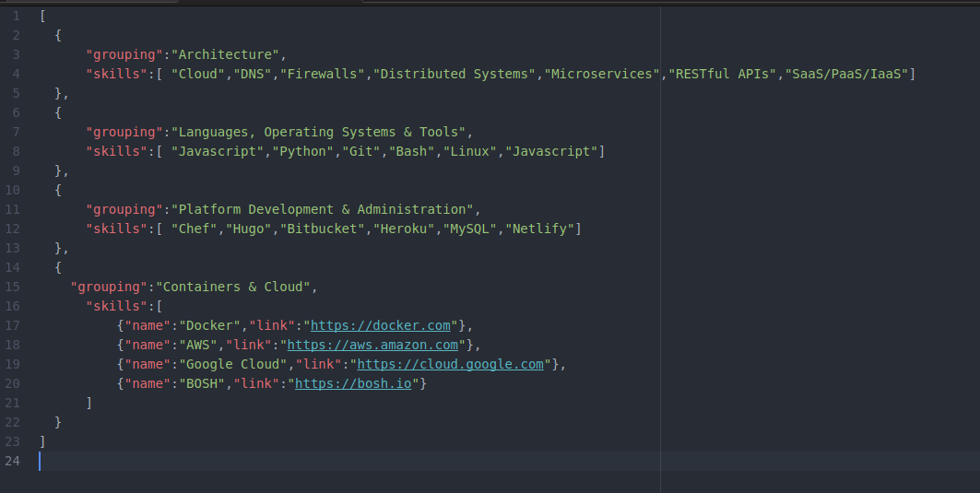980x493 pixels.
Task: Click the https://bosh.io link
Action: [x=353, y=383]
